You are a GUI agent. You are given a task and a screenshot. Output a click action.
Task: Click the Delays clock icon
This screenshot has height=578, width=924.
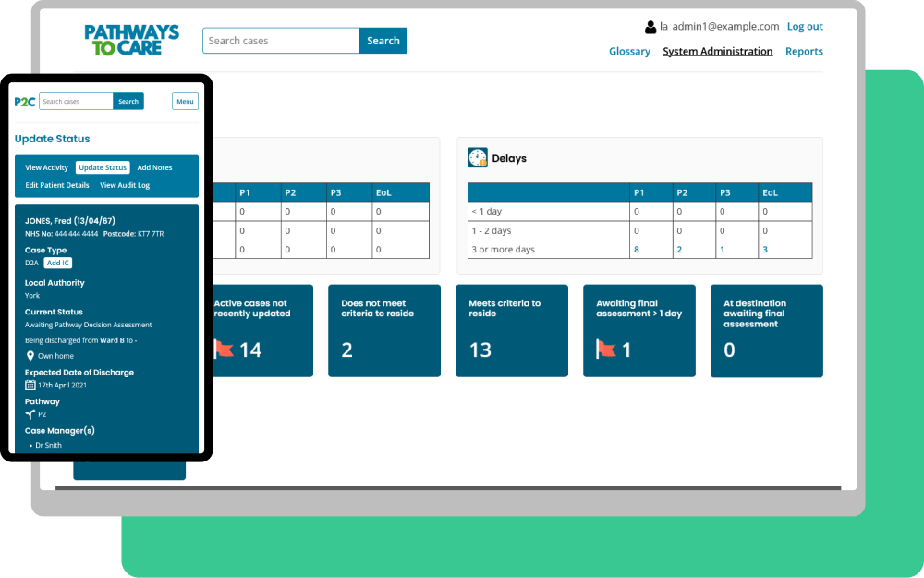click(478, 158)
